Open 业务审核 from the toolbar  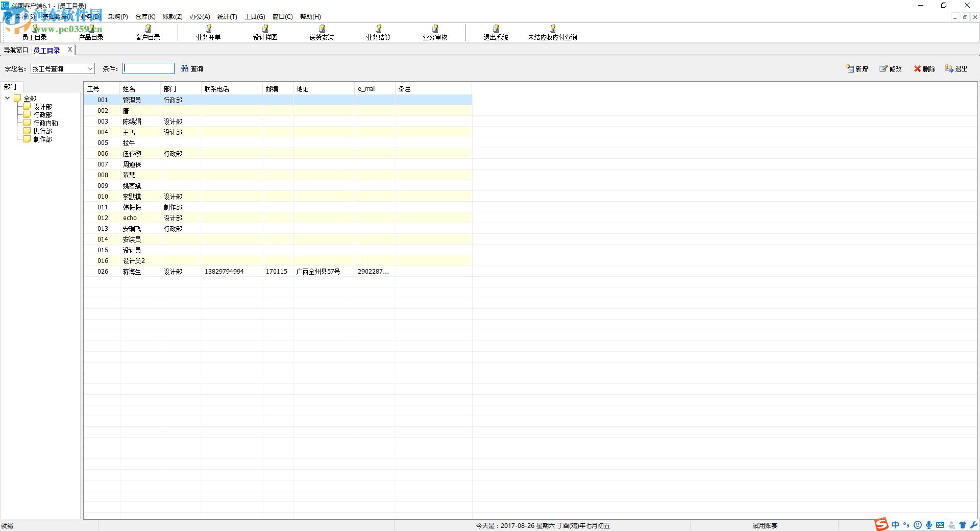coord(435,33)
